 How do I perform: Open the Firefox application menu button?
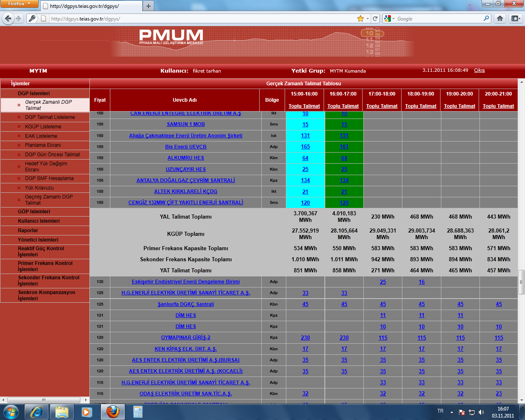point(19,4)
